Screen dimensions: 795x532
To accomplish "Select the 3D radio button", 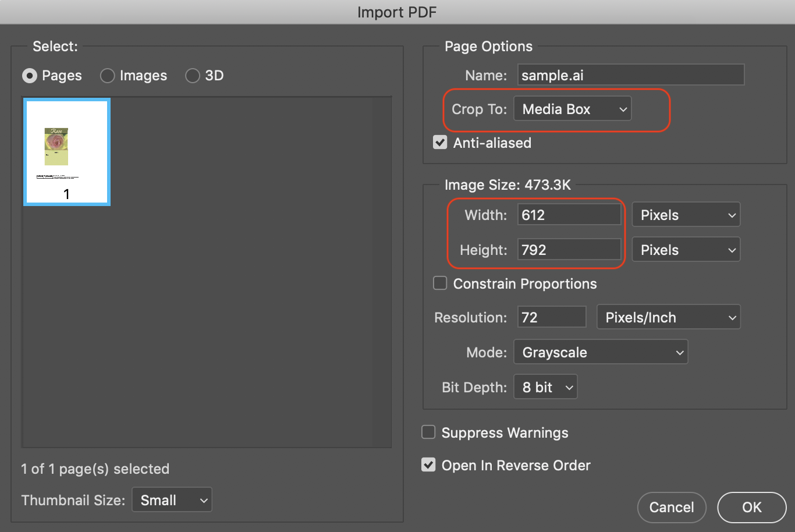I will click(193, 76).
